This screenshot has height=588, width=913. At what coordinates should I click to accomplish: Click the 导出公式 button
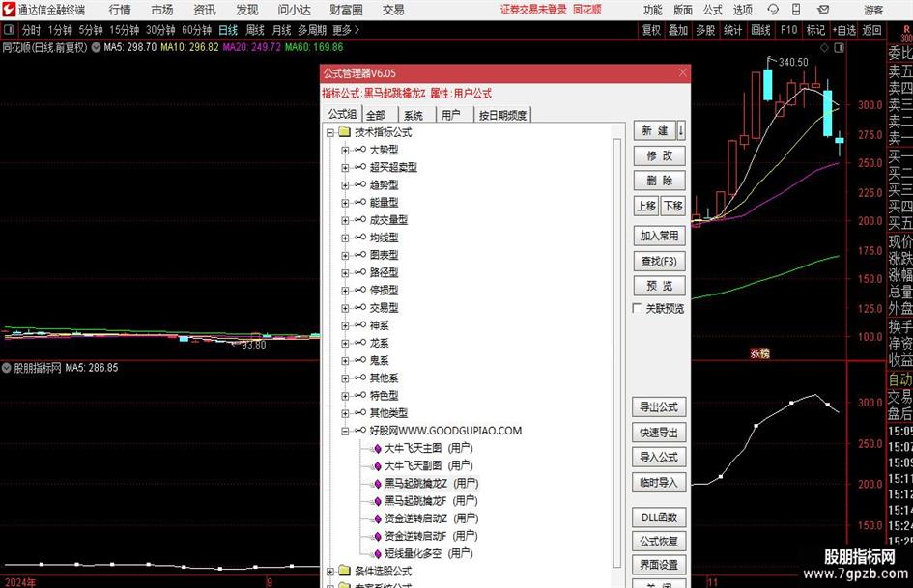[x=659, y=407]
